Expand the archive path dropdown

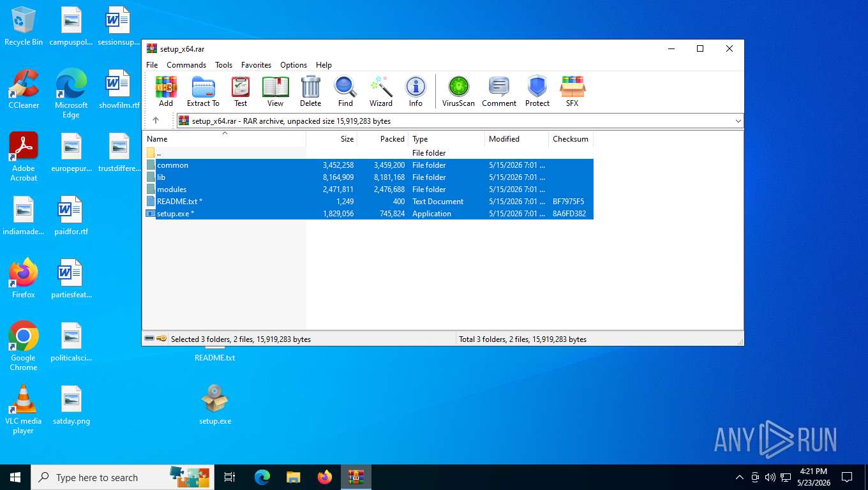738,121
